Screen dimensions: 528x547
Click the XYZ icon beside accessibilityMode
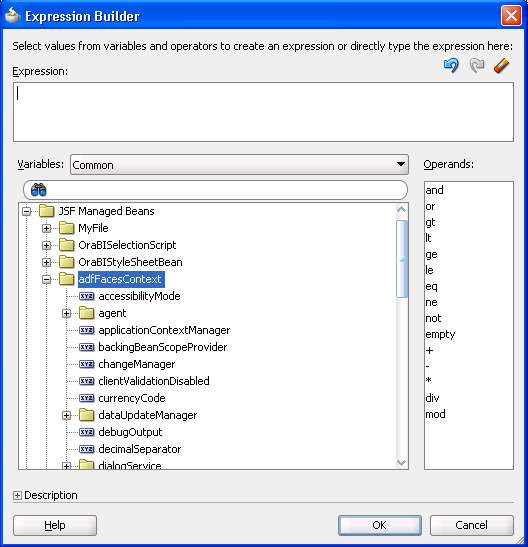[86, 296]
